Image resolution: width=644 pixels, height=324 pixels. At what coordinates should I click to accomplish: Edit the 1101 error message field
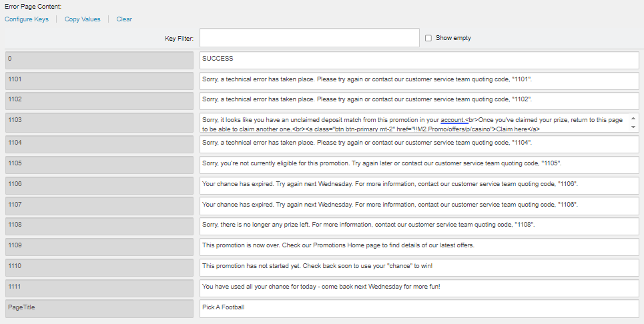pos(419,81)
